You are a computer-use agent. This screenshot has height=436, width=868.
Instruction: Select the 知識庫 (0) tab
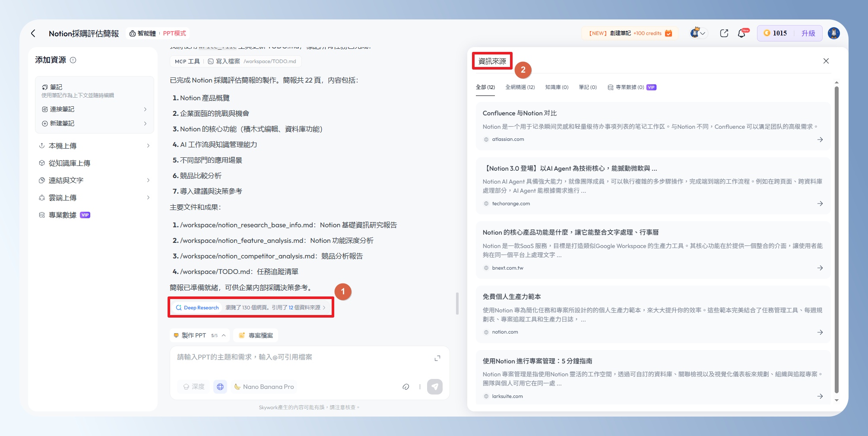pos(557,87)
